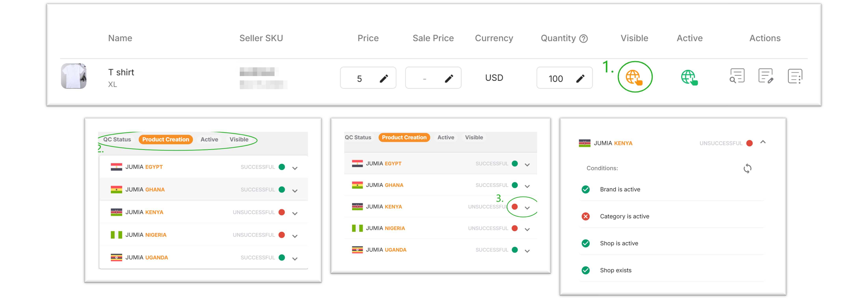Image resolution: width=868 pixels, height=301 pixels.
Task: Click the Jumia Uganda row in middle panel
Action: pos(440,250)
